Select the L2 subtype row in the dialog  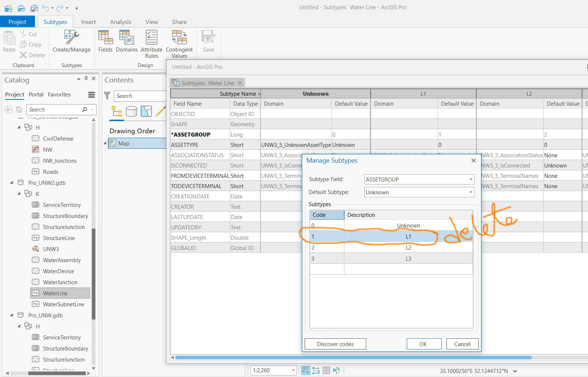tap(391, 247)
